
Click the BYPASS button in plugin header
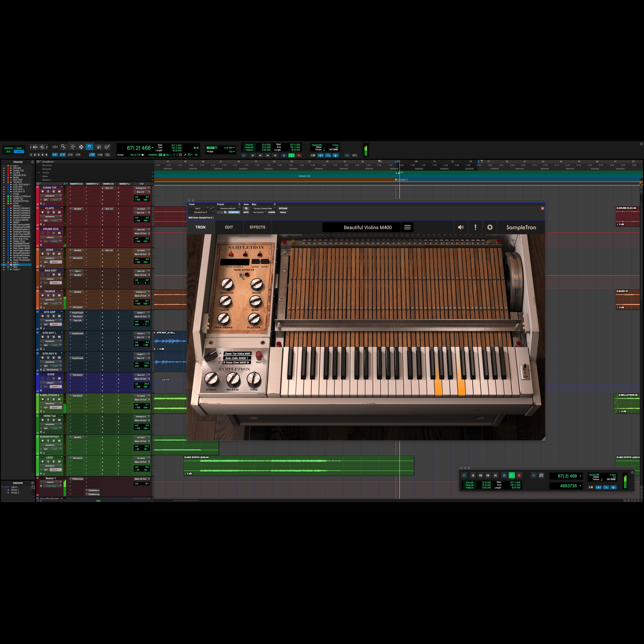coord(283,208)
